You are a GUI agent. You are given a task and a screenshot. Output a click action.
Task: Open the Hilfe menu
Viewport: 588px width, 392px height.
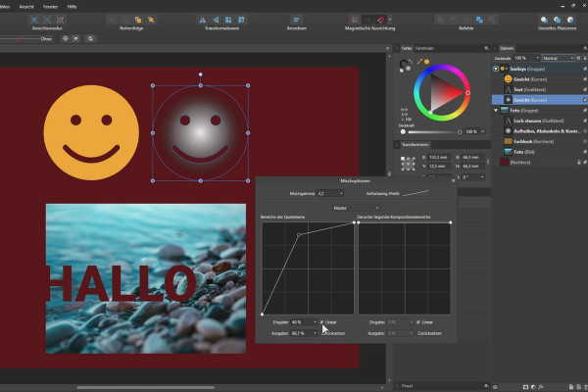tap(72, 7)
